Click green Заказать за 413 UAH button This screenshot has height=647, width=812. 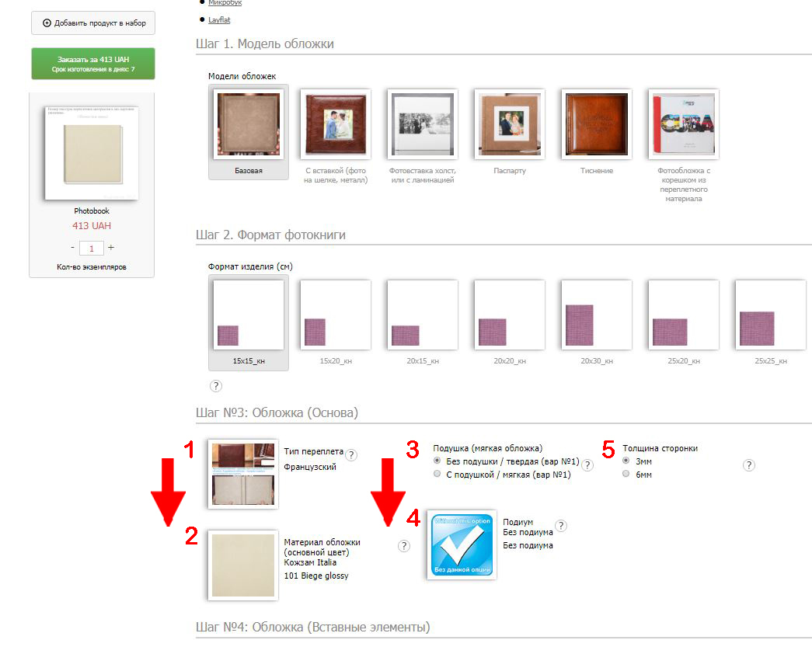pyautogui.click(x=93, y=64)
